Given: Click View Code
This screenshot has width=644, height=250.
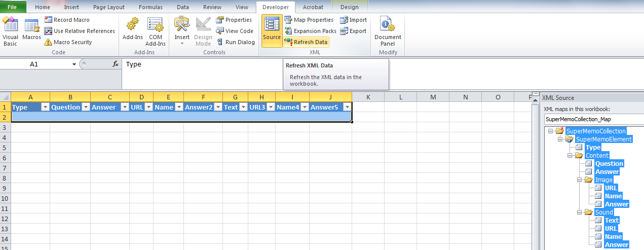Looking at the screenshot, I should coord(235,31).
